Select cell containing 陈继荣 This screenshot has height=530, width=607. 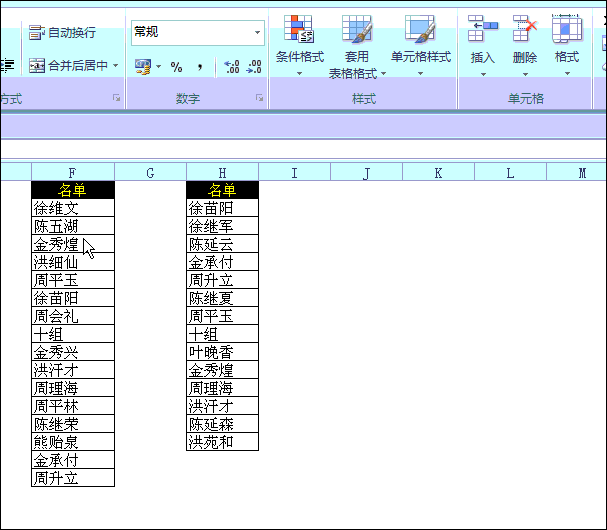tap(73, 424)
